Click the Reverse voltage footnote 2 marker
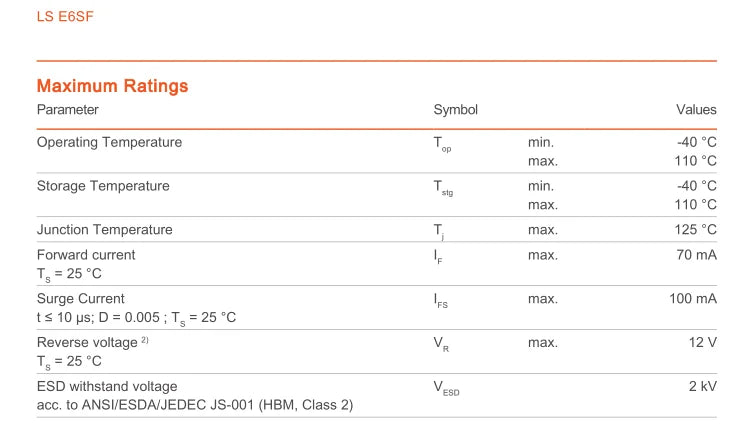 145,340
